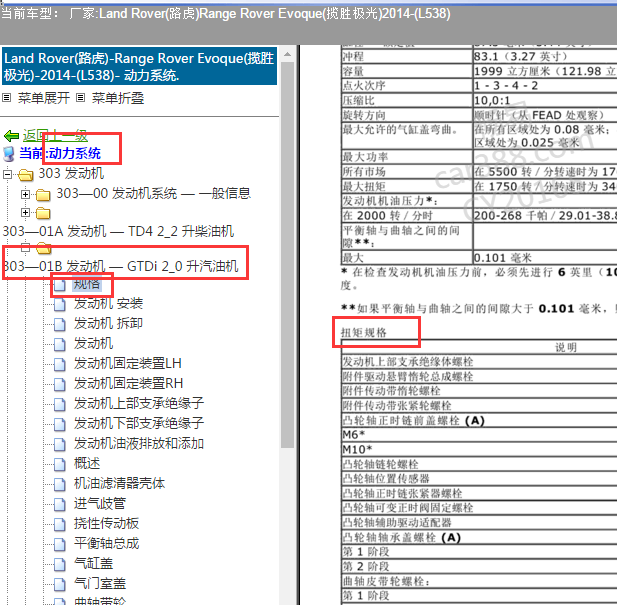This screenshot has width=617, height=605.
Task: Click the page icon beside 发动机 拆卸
Action: 59,324
